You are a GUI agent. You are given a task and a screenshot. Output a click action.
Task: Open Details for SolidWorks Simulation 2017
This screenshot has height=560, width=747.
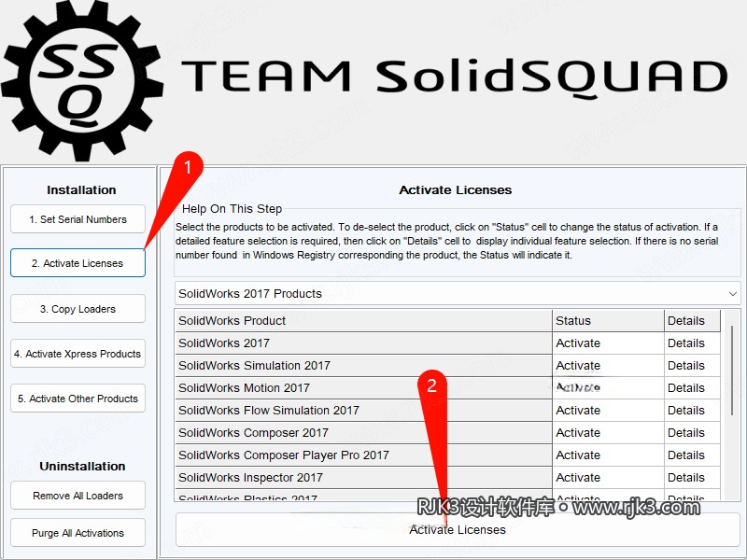click(x=692, y=365)
